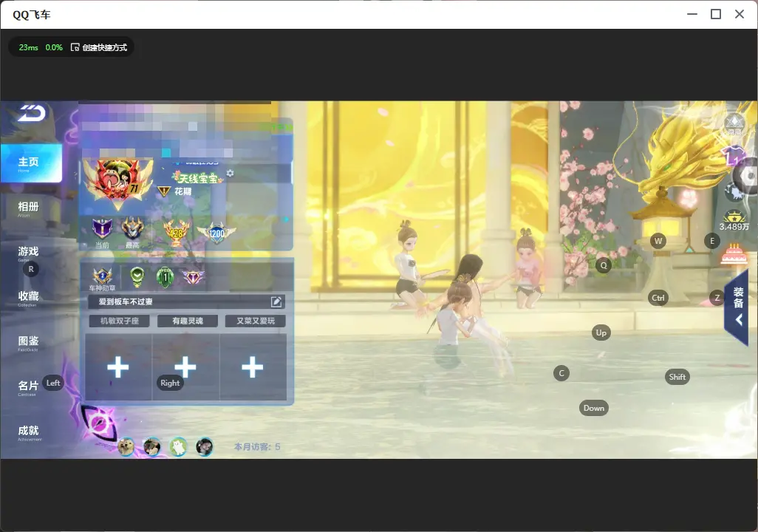This screenshot has width=758, height=532.
Task: Tap the Ctrl key overlay button
Action: coord(658,298)
